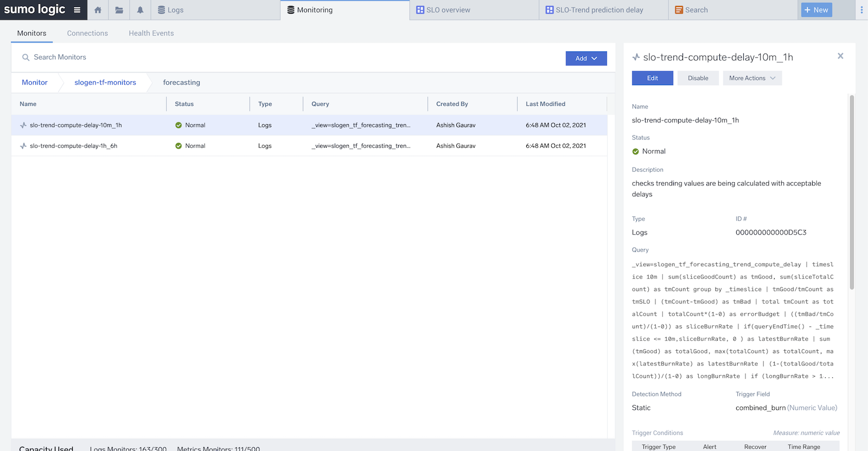Sort by Status column header
This screenshot has width=868, height=451.
click(184, 104)
